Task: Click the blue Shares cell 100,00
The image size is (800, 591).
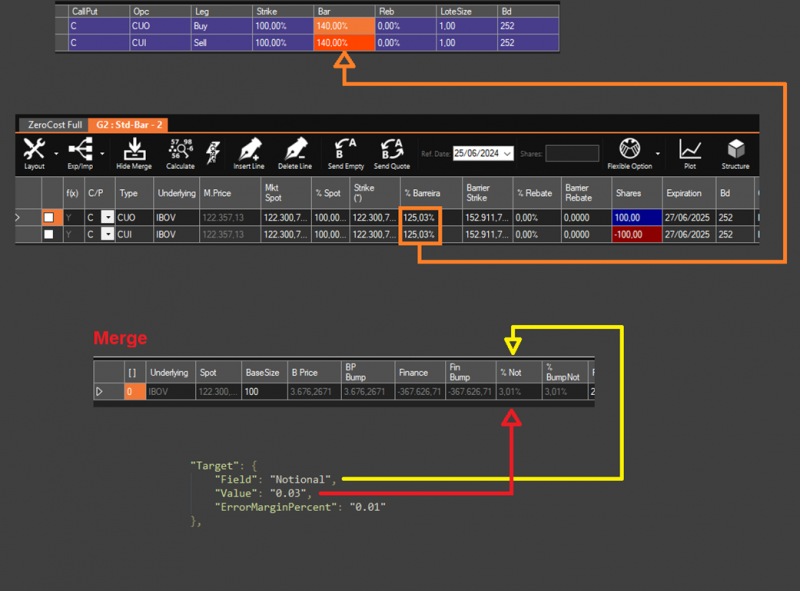Action: point(636,217)
